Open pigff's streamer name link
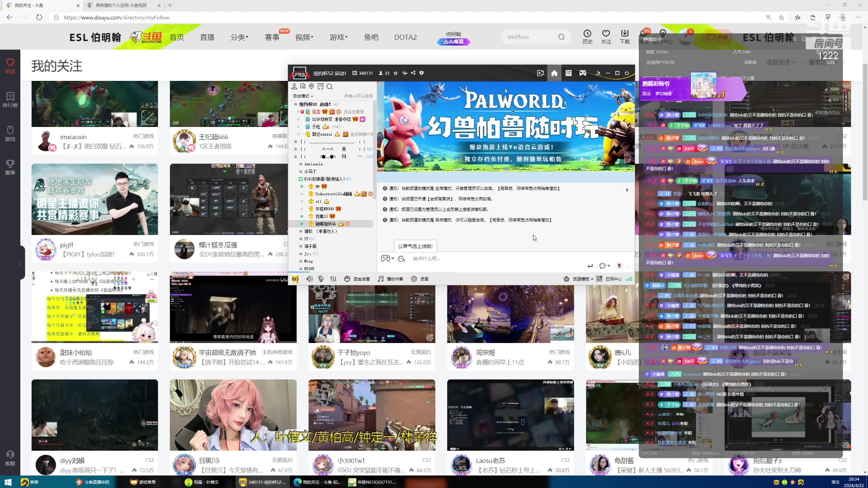Viewport: 868px width, 488px height. click(66, 245)
